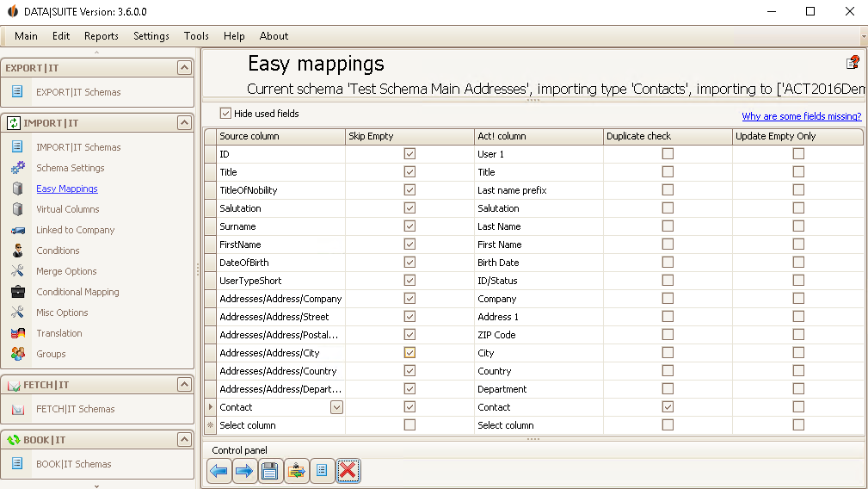The width and height of the screenshot is (868, 489).
Task: Open the Easy Mappings link in sidebar
Action: [67, 189]
